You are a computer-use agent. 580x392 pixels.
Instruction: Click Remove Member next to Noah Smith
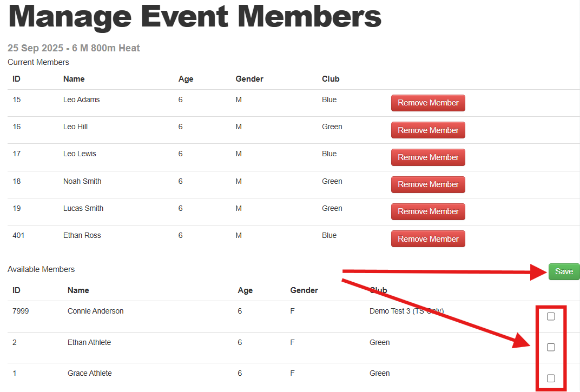coord(428,184)
